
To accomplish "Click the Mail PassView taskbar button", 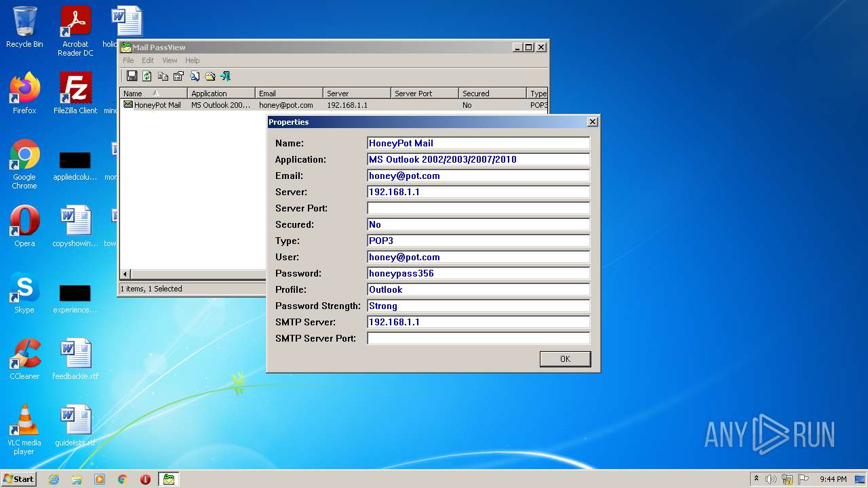I will pyautogui.click(x=169, y=479).
